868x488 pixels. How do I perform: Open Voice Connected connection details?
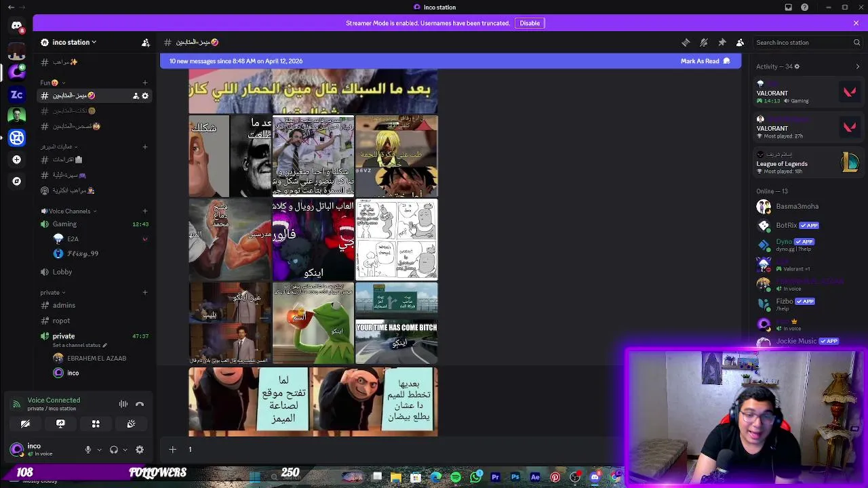coord(54,400)
